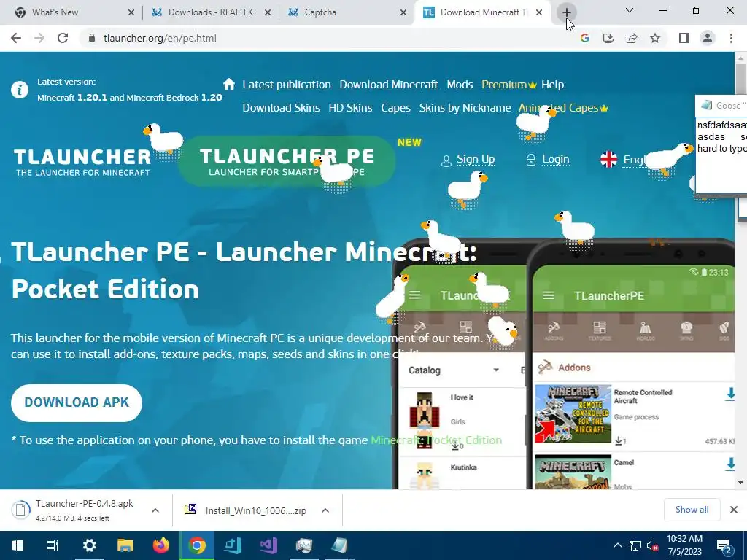Open notification center icon

724,545
